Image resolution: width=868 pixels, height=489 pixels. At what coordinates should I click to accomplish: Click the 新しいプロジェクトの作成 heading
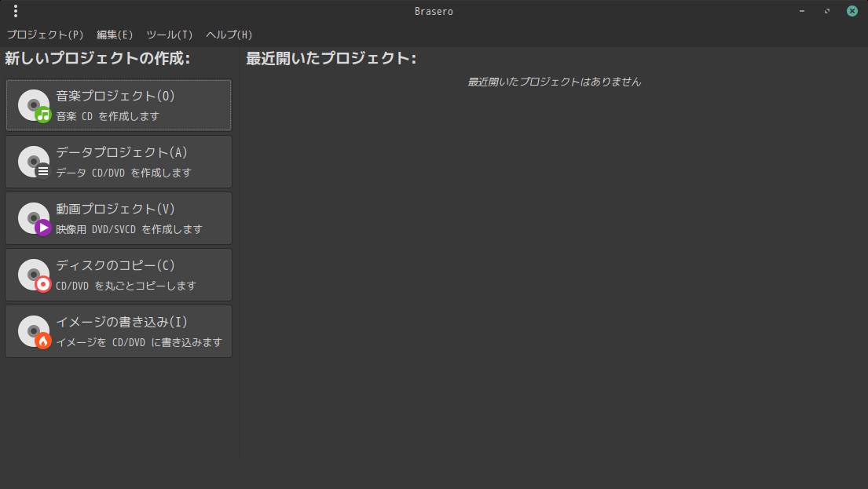[x=97, y=58]
